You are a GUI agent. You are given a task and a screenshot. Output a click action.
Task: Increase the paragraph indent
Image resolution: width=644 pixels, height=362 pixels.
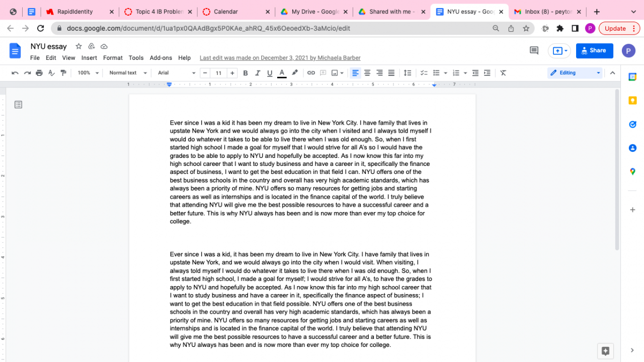(487, 73)
